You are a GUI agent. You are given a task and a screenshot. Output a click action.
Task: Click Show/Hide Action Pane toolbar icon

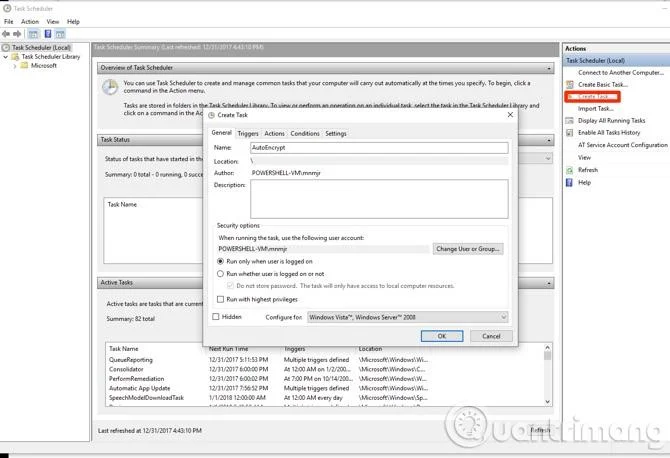coord(60,34)
